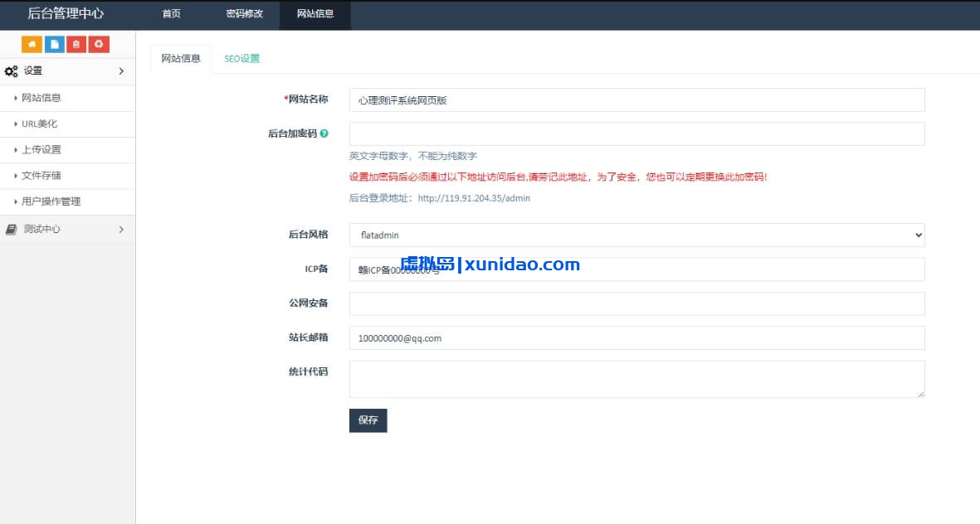Open 密码修改 in the top navigation
The image size is (980, 524).
(243, 15)
